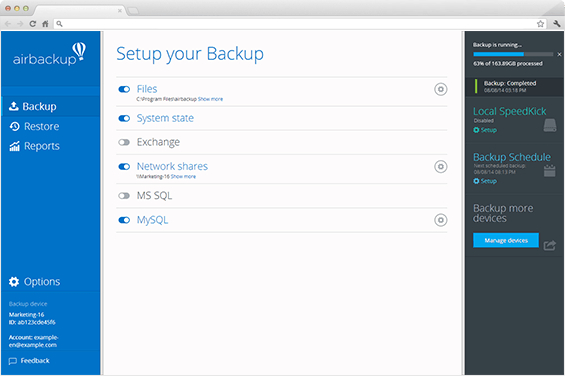The height and width of the screenshot is (376, 565).
Task: Bookmark page with the star icon
Action: point(540,24)
